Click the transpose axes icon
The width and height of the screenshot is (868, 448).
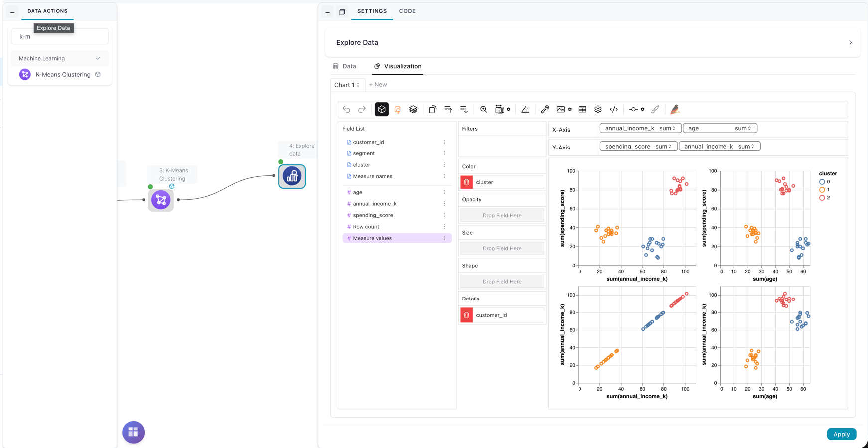tap(433, 109)
